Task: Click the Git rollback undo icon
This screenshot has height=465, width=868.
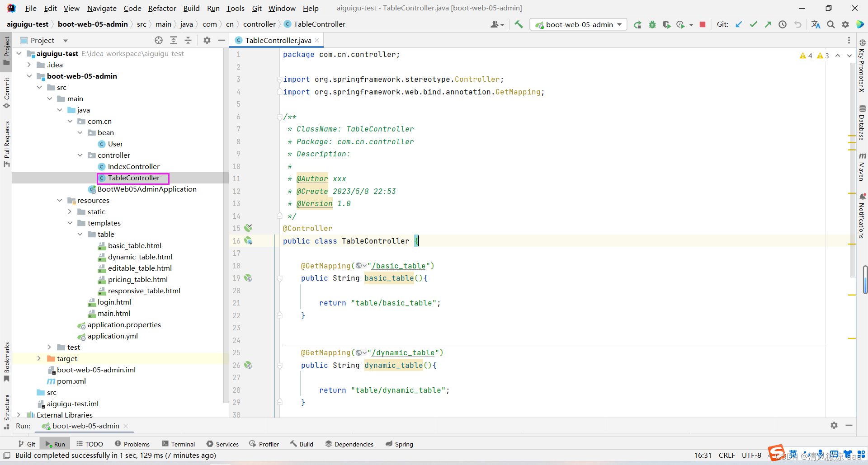Action: pos(797,24)
